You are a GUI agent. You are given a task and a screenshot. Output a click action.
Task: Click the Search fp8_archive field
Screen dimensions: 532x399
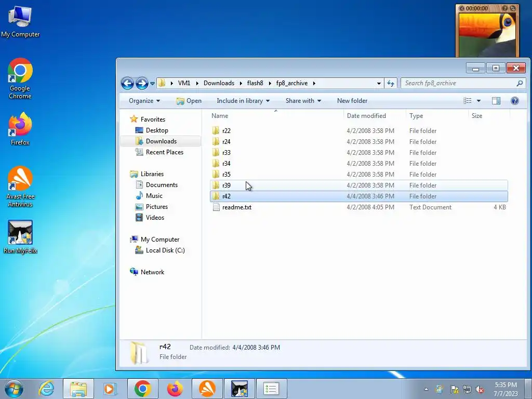[459, 83]
